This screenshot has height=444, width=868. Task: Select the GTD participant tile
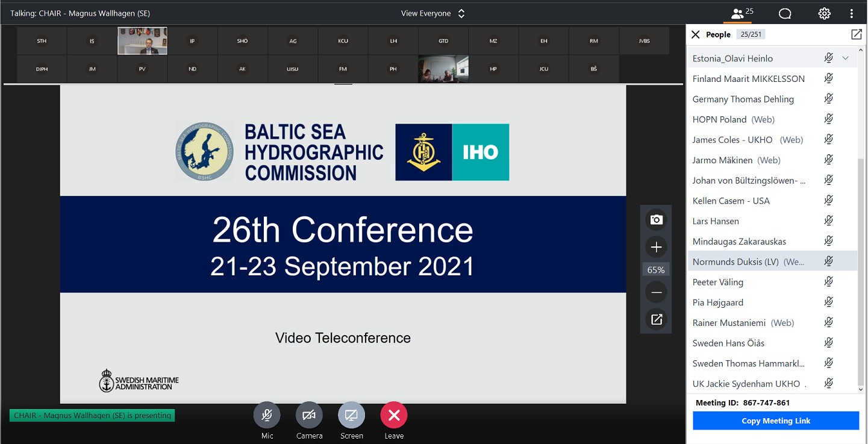click(443, 41)
